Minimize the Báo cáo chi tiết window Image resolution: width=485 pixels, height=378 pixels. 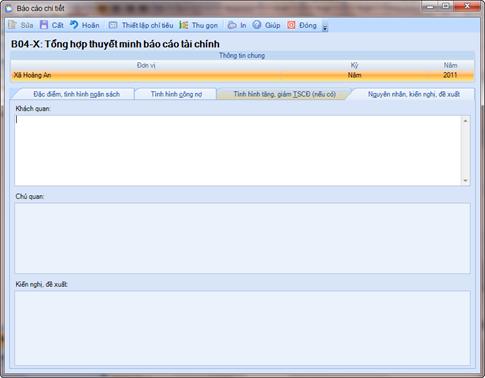430,6
